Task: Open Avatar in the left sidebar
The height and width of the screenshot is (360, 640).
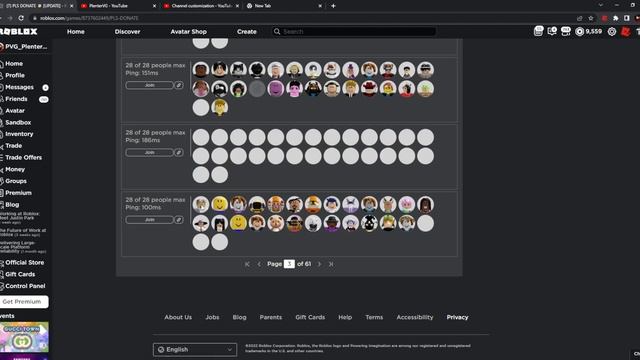Action: coord(15,111)
